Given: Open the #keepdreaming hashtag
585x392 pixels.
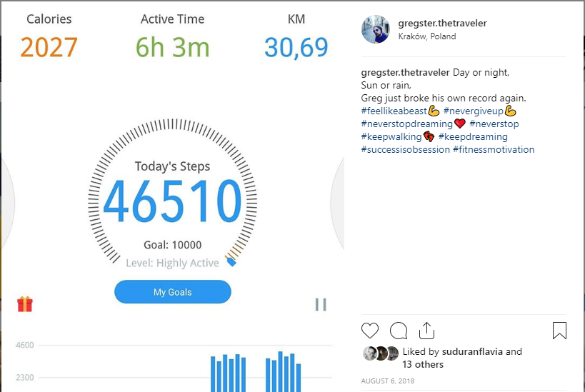Looking at the screenshot, I should point(473,136).
